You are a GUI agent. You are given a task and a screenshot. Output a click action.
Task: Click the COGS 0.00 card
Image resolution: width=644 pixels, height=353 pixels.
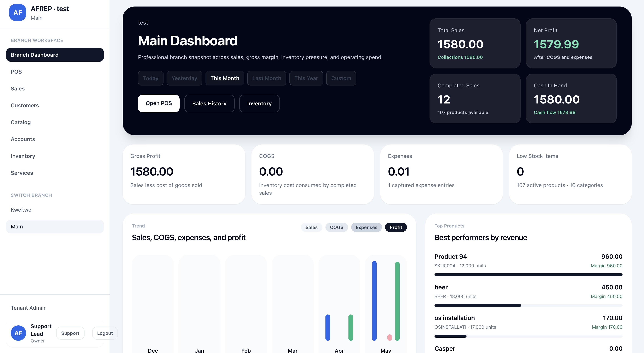(x=312, y=174)
